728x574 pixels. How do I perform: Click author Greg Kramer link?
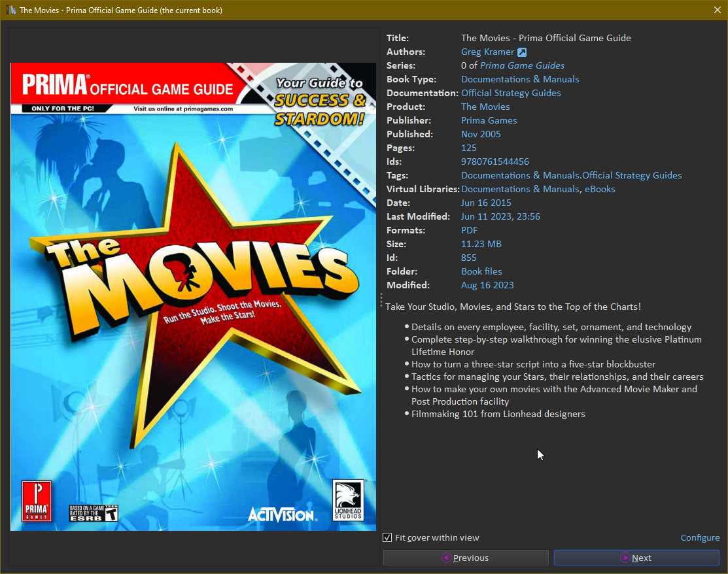click(x=487, y=52)
